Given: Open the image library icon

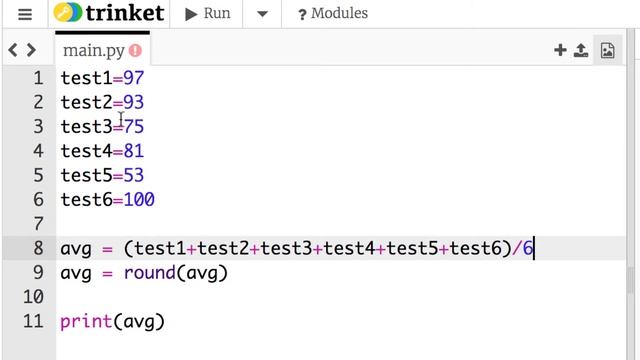Looking at the screenshot, I should coord(607,51).
